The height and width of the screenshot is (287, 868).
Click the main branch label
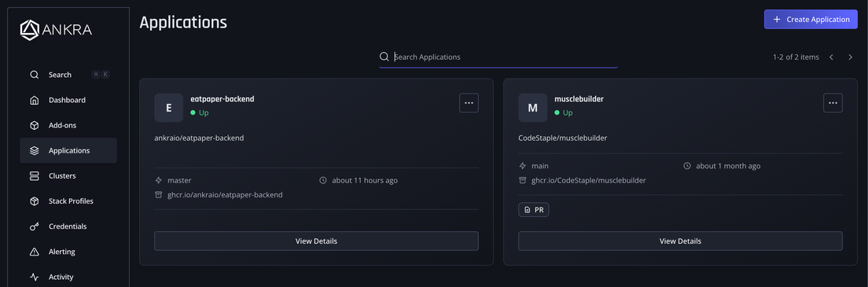coord(539,166)
